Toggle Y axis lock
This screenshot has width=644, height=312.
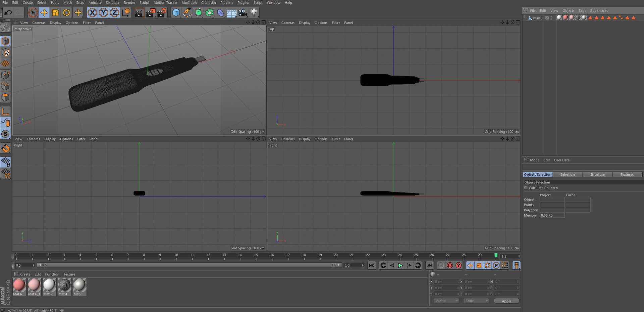tap(103, 13)
